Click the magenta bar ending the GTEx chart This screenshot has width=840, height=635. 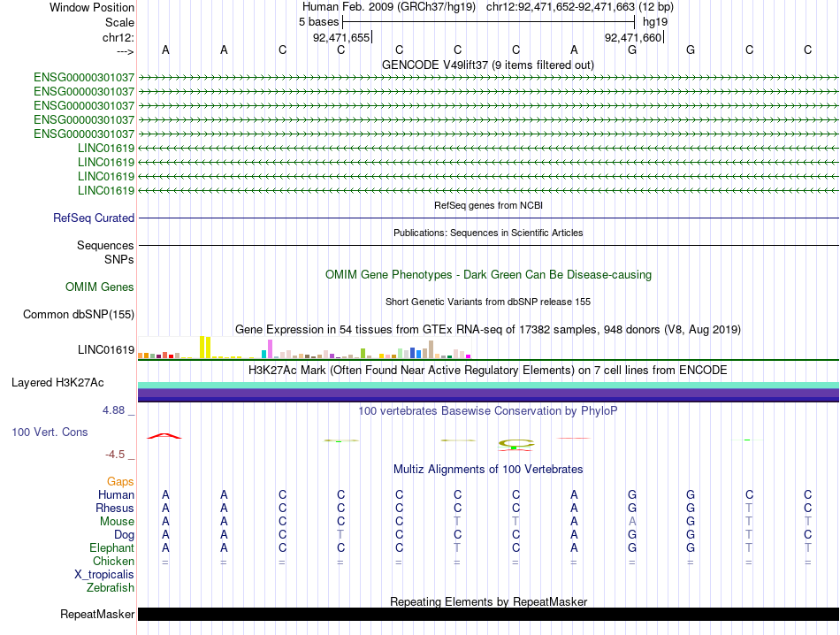[469, 356]
